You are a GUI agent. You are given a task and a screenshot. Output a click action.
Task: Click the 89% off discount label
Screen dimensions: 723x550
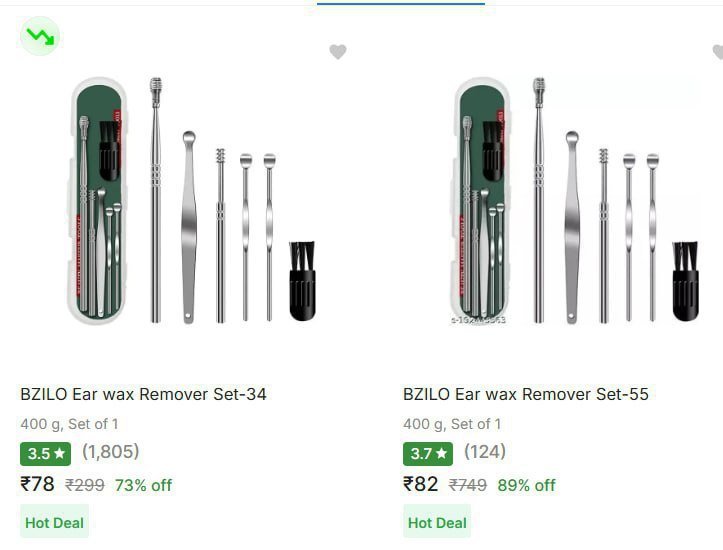point(526,485)
